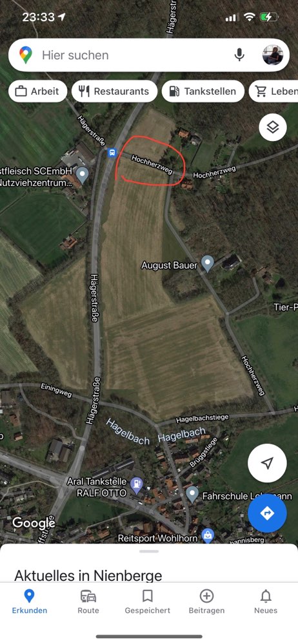Open the Gespeichert tab
This screenshot has height=644, width=298.
[x=147, y=601]
